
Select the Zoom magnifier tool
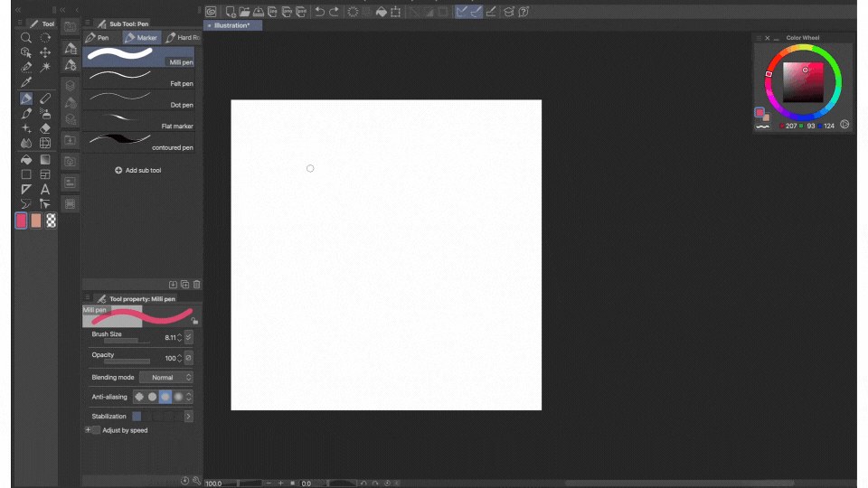coord(26,38)
